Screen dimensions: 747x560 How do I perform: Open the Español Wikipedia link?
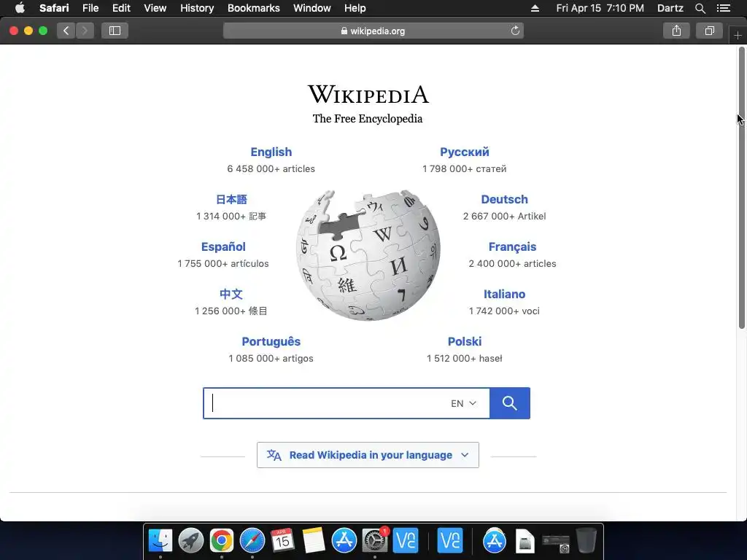click(223, 246)
